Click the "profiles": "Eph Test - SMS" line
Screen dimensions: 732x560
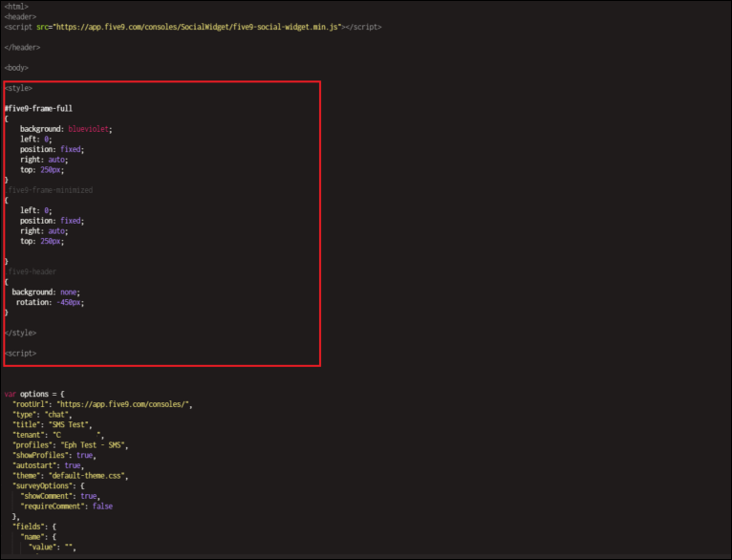coord(70,445)
